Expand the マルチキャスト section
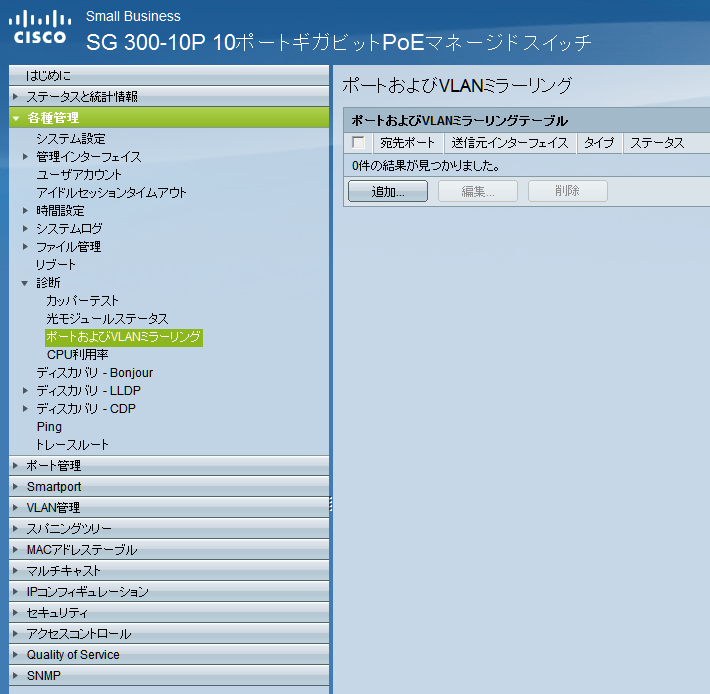 [169, 570]
